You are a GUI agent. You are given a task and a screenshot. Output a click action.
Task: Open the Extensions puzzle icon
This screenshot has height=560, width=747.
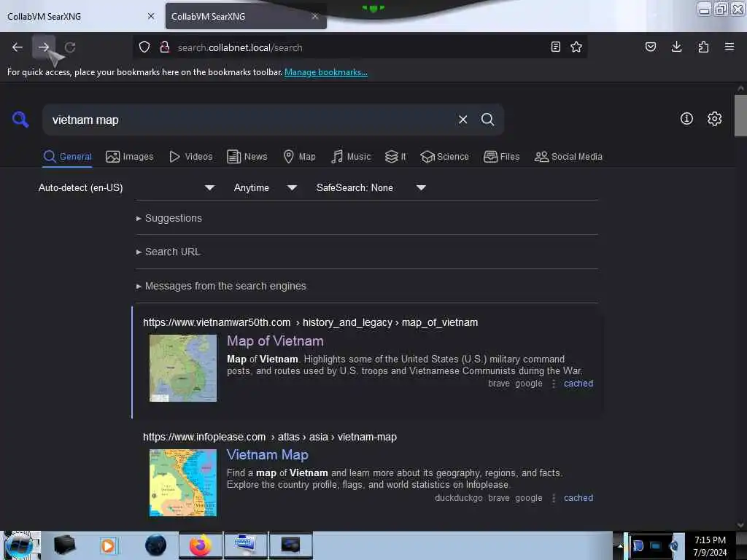703,47
